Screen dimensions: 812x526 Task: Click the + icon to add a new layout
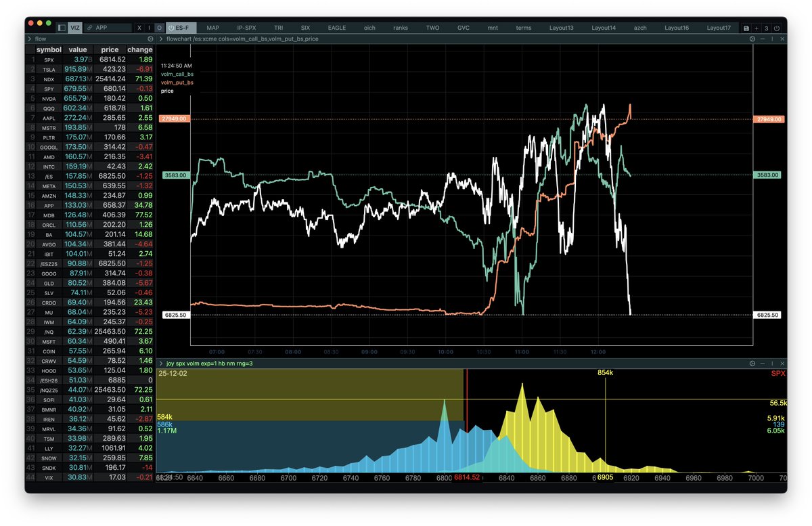tap(756, 29)
